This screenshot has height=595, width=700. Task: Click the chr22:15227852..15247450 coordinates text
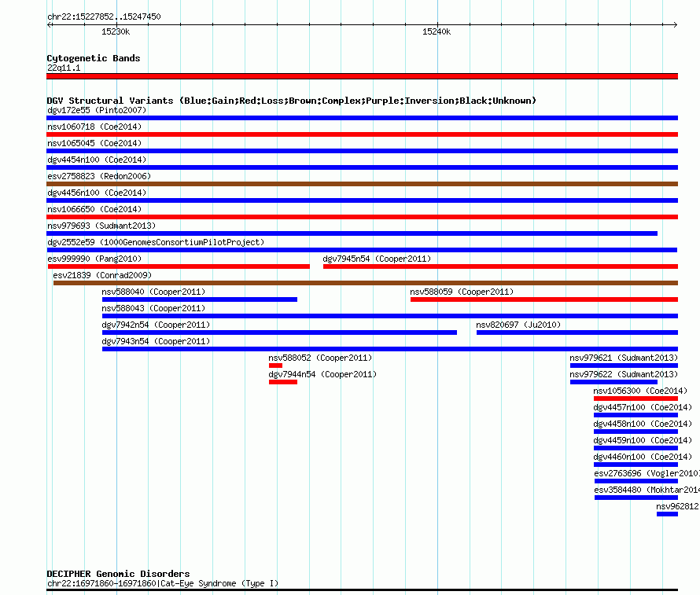coord(104,17)
